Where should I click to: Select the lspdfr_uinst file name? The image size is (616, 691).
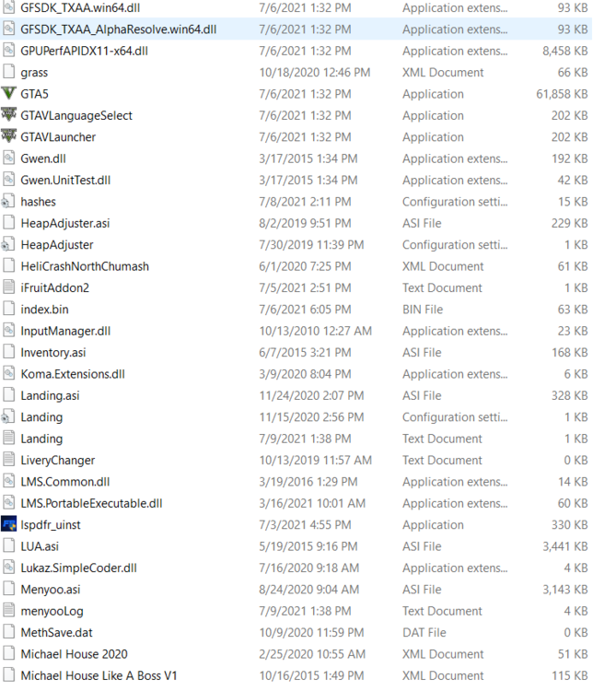click(51, 525)
